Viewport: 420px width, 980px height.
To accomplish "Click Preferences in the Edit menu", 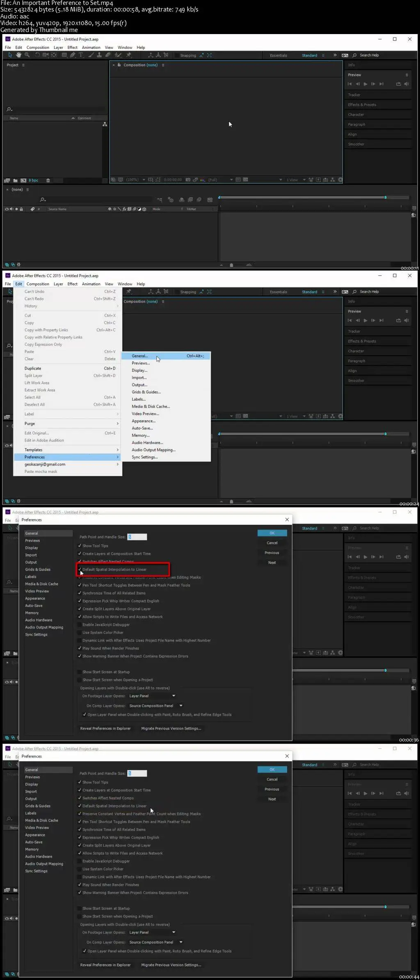I will (x=68, y=457).
